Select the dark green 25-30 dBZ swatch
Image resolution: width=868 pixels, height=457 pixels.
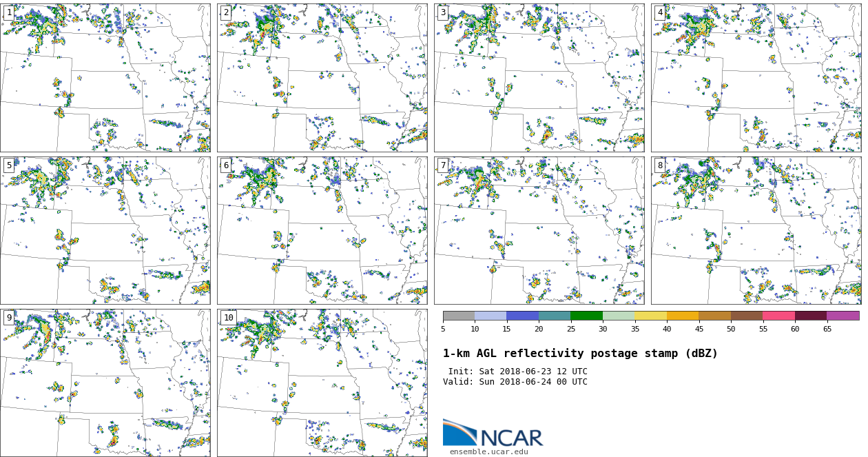click(x=587, y=316)
